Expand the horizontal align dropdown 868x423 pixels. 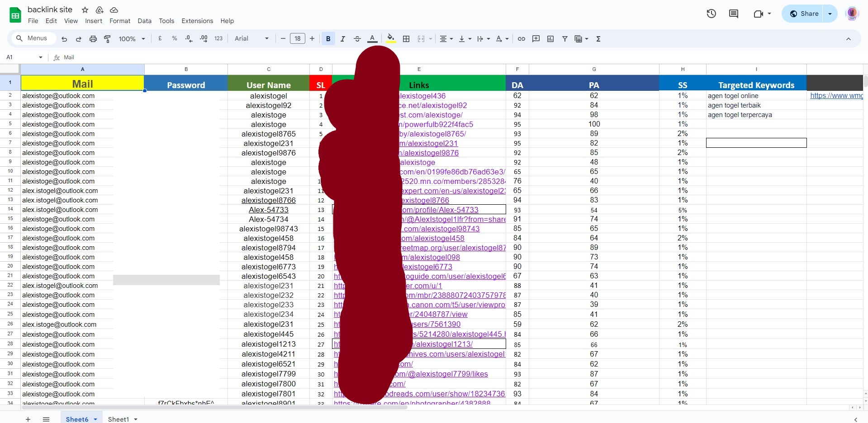tap(446, 39)
